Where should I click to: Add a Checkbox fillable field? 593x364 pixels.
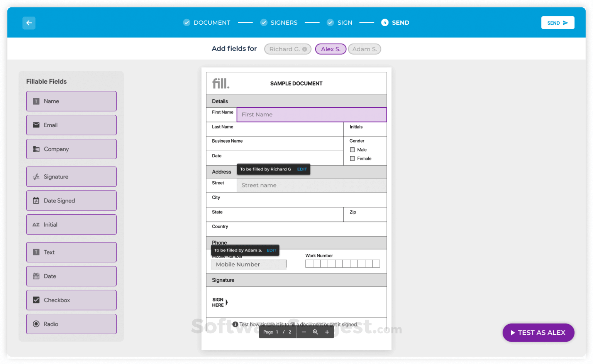click(71, 300)
